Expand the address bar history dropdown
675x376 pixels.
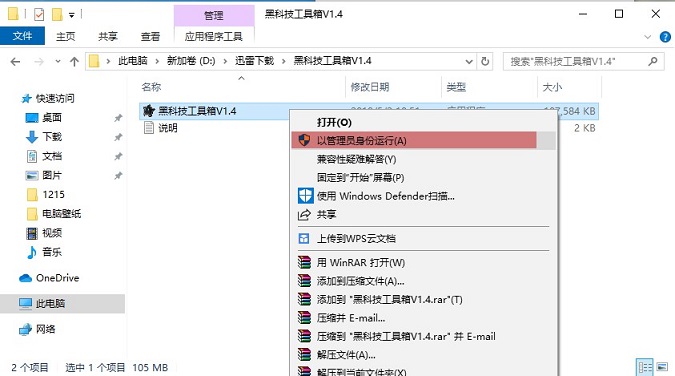[x=469, y=62]
